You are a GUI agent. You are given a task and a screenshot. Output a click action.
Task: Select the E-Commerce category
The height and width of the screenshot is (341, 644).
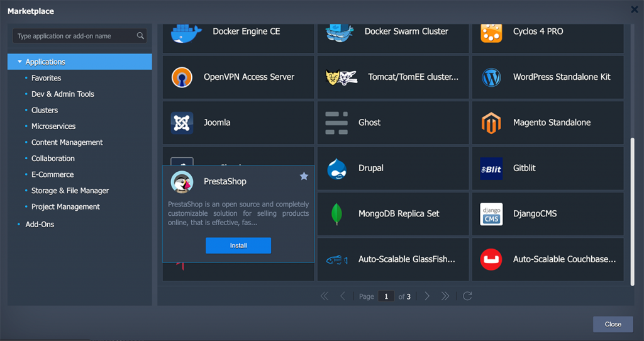[53, 175]
